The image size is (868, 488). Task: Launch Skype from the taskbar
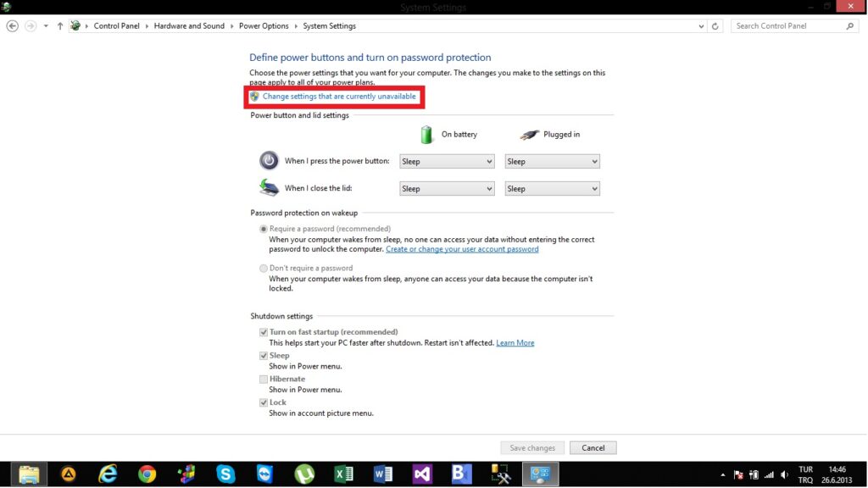coord(225,474)
